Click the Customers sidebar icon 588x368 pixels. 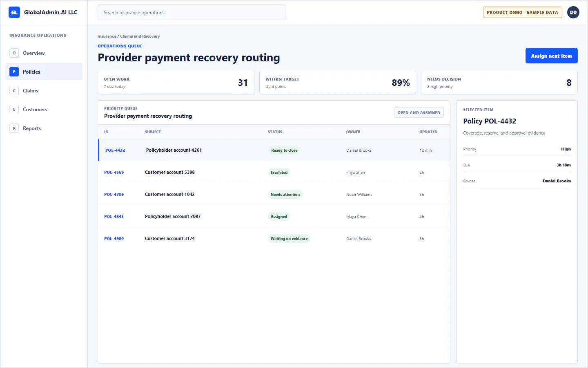[14, 110]
